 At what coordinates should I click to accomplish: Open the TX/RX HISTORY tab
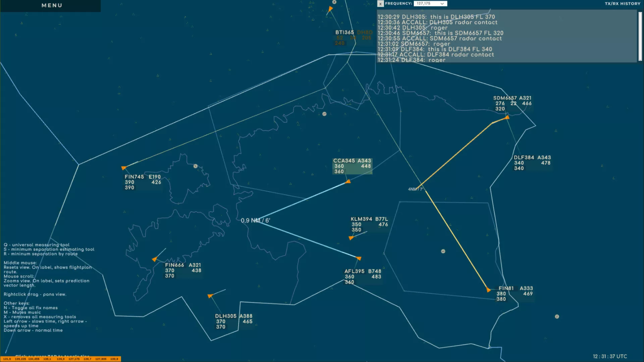622,4
